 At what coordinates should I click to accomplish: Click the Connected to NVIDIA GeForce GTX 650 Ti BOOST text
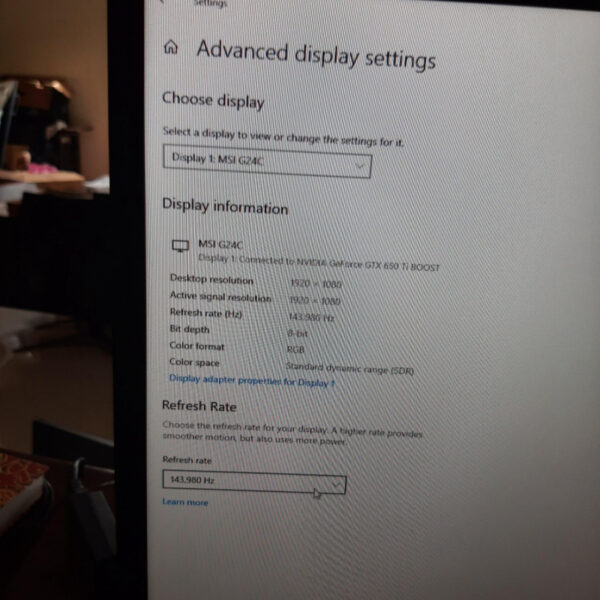tap(339, 263)
